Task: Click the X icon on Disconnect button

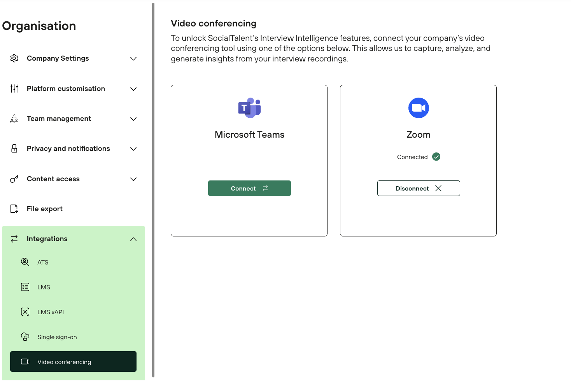Action: click(438, 188)
